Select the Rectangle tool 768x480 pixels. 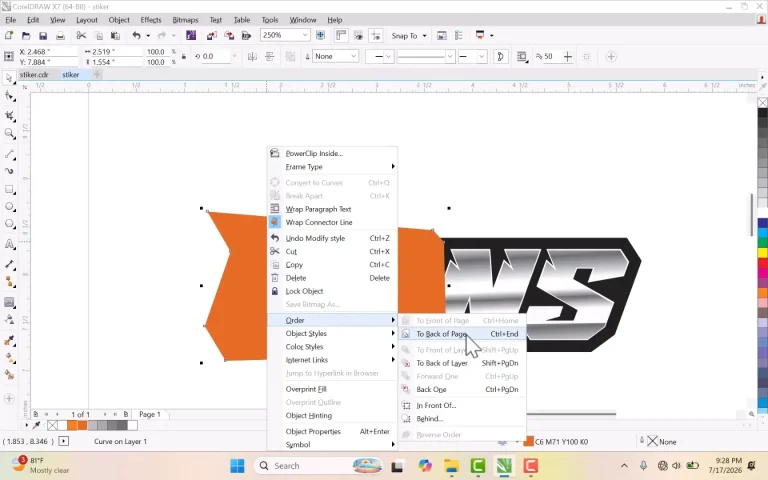(x=9, y=190)
